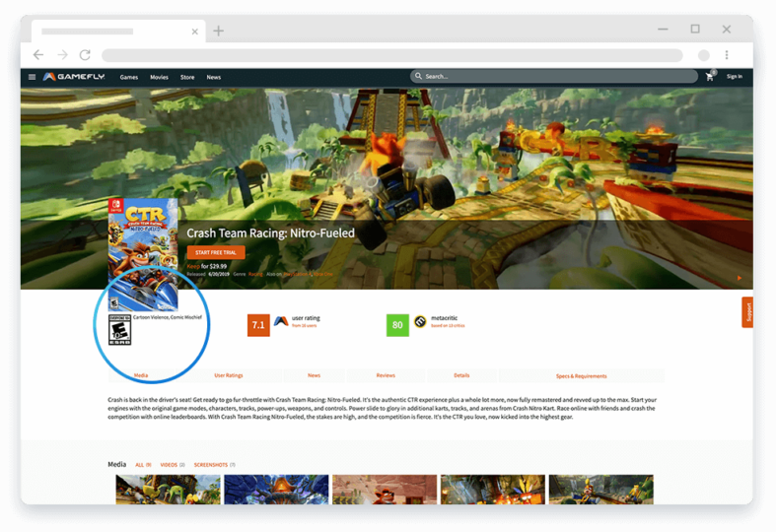
Task: Switch to the Details tab
Action: click(461, 375)
